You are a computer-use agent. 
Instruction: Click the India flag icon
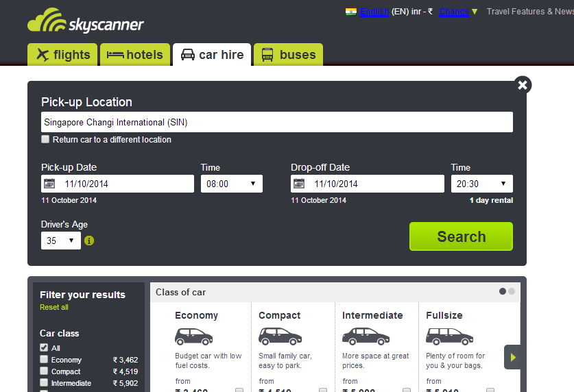(351, 12)
